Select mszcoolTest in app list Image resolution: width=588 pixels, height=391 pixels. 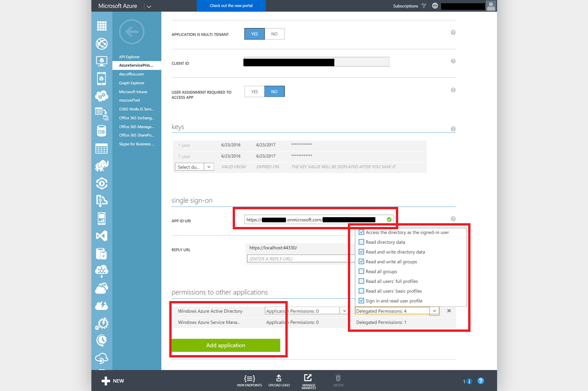tap(130, 100)
